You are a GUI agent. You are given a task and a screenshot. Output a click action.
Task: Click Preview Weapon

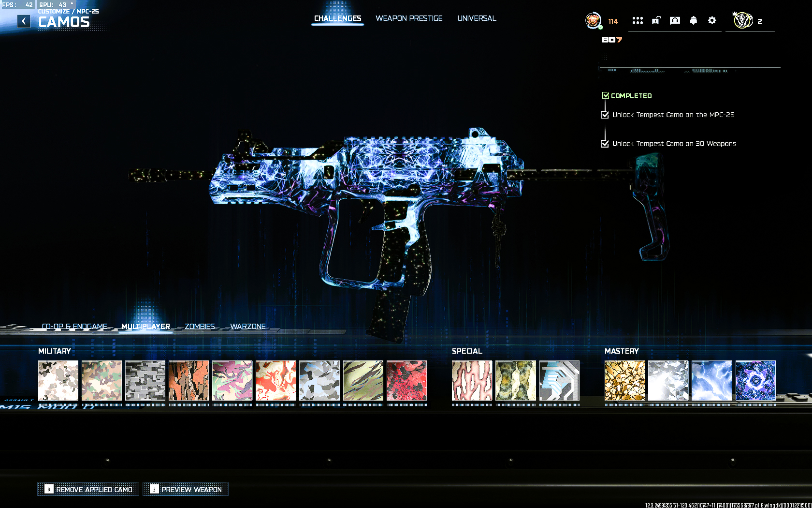tap(186, 489)
